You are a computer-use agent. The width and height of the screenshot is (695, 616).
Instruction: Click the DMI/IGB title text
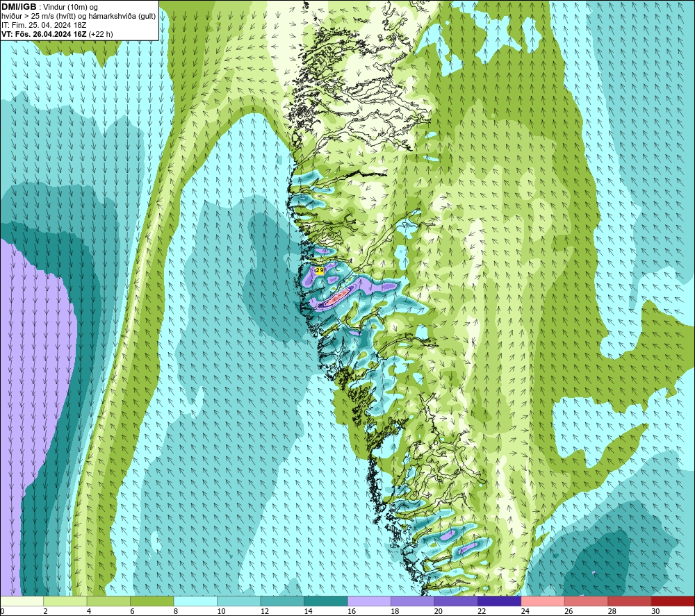[x=19, y=7]
